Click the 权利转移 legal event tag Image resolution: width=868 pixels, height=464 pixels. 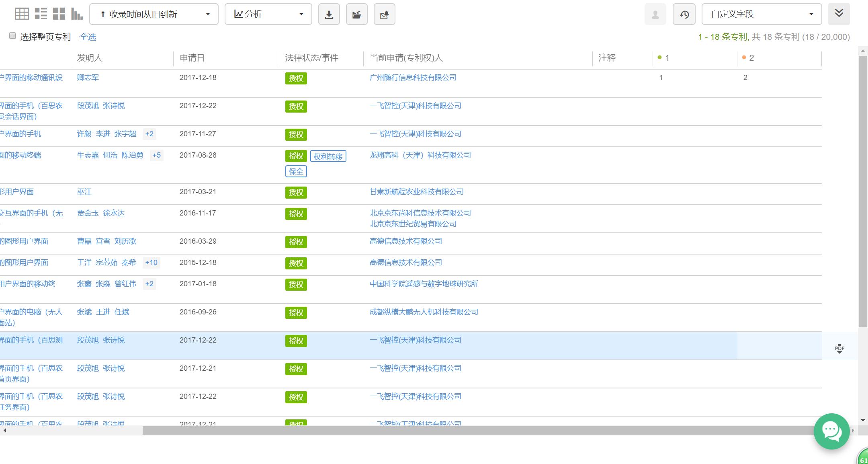coord(328,156)
